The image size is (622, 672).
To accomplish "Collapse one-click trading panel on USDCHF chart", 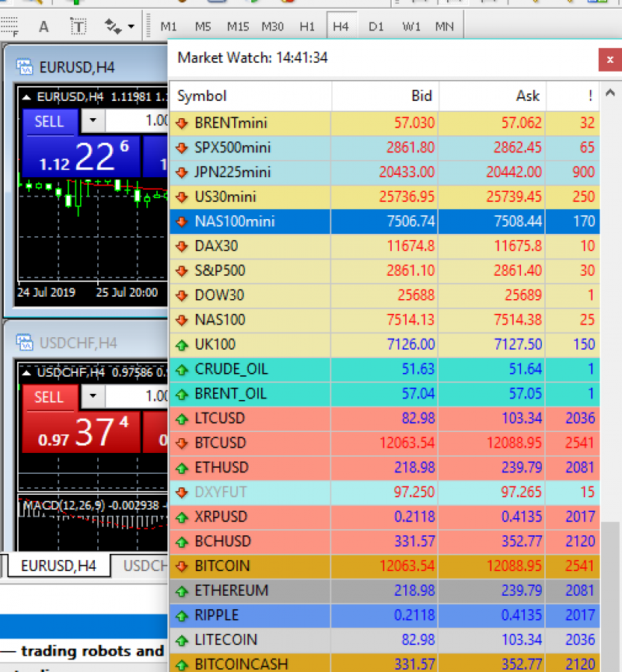I will (26, 373).
